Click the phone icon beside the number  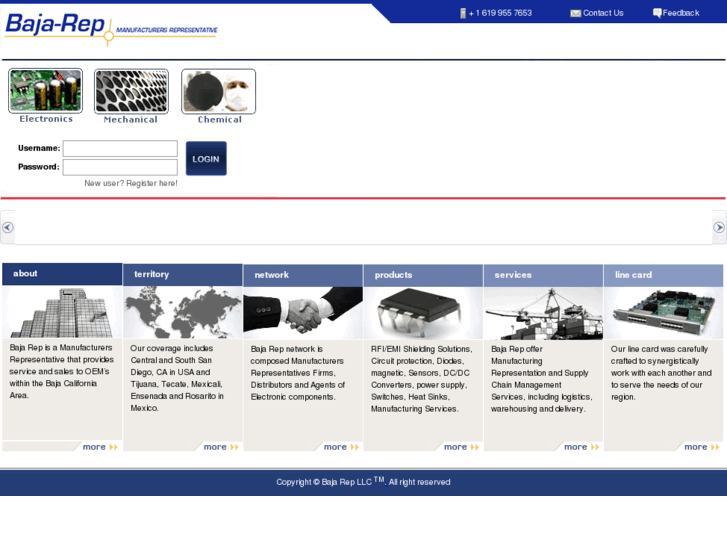(463, 13)
